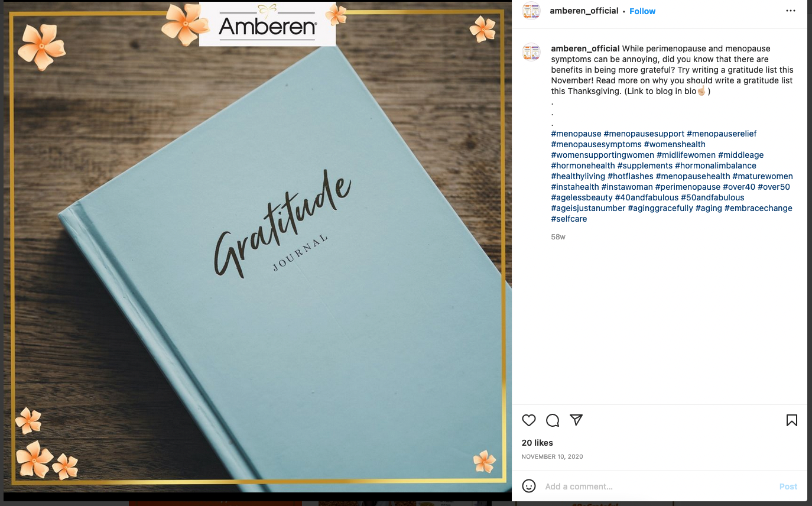The image size is (812, 506).
Task: Open amberen_official username in header
Action: [584, 11]
